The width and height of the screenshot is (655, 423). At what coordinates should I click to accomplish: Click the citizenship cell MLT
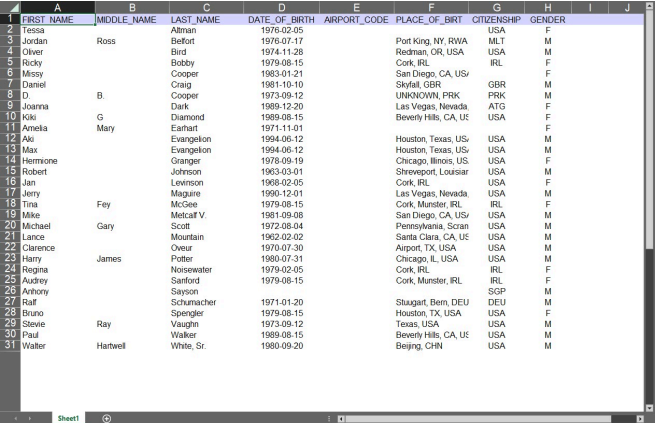pos(497,41)
